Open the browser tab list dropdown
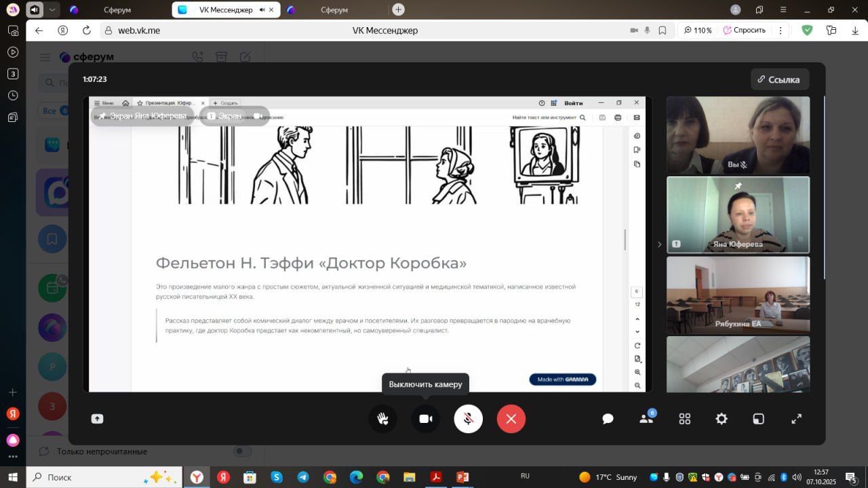 [x=52, y=10]
